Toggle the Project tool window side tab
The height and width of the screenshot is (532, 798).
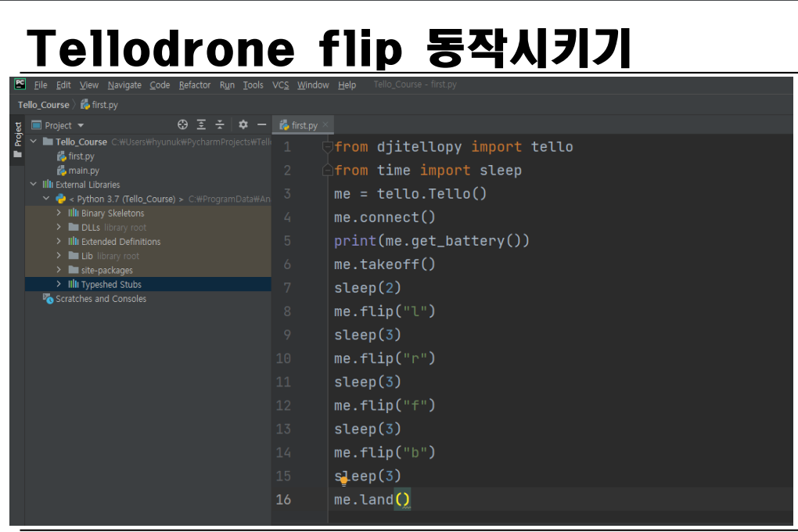[17, 139]
